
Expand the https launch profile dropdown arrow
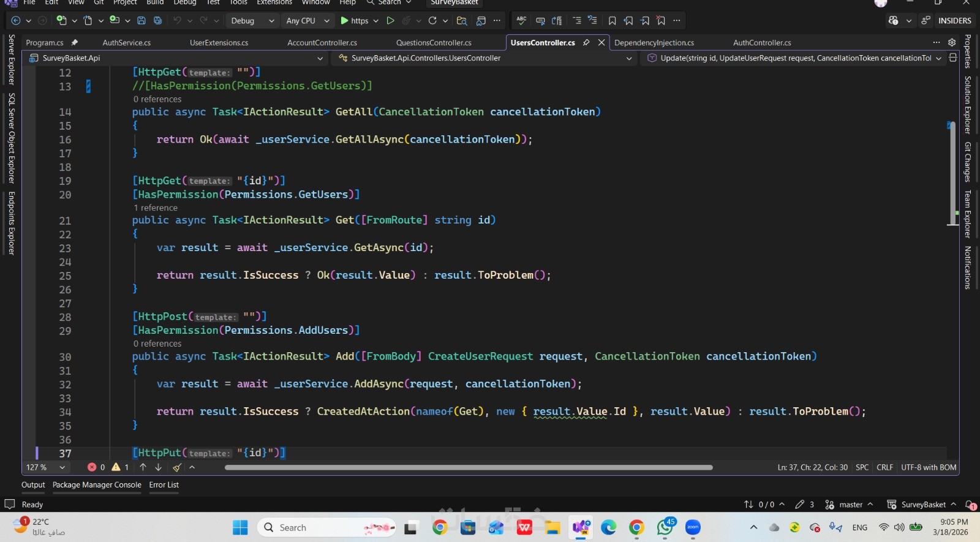375,21
